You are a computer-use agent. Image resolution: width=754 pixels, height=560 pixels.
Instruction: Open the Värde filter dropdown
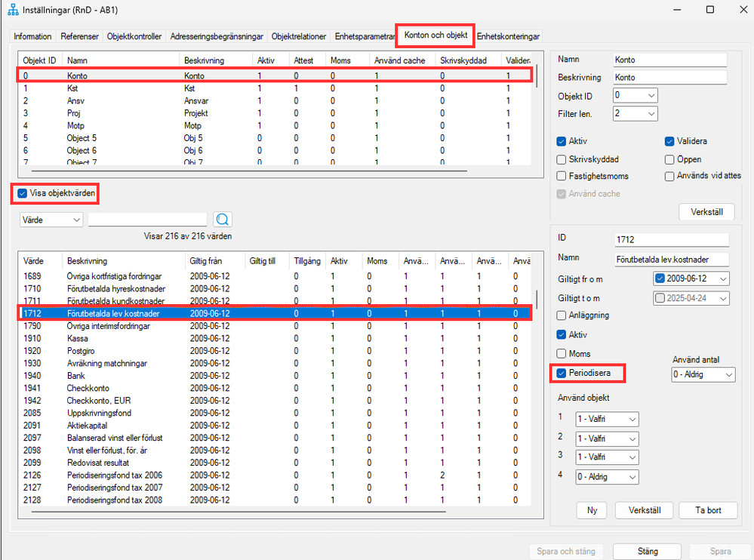pos(51,220)
